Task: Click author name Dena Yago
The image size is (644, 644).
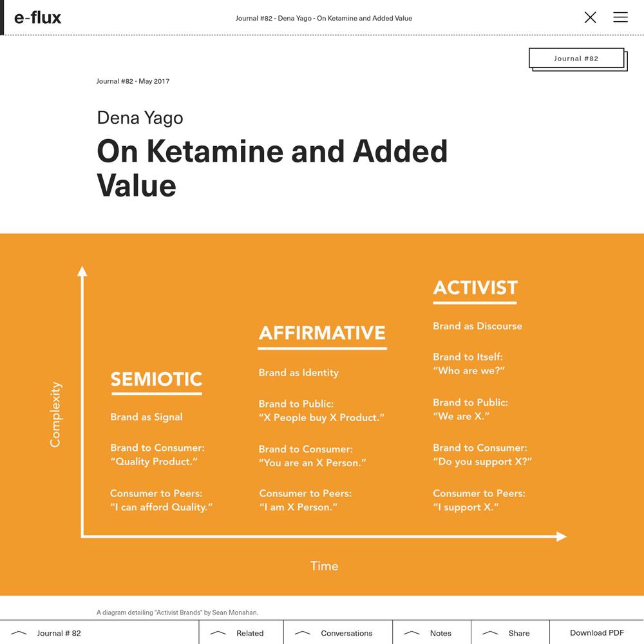Action: (x=140, y=118)
